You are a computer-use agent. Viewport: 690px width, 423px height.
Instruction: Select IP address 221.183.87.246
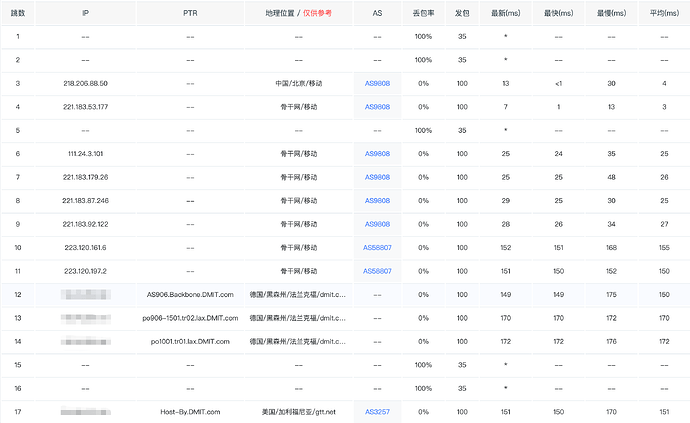[85, 200]
